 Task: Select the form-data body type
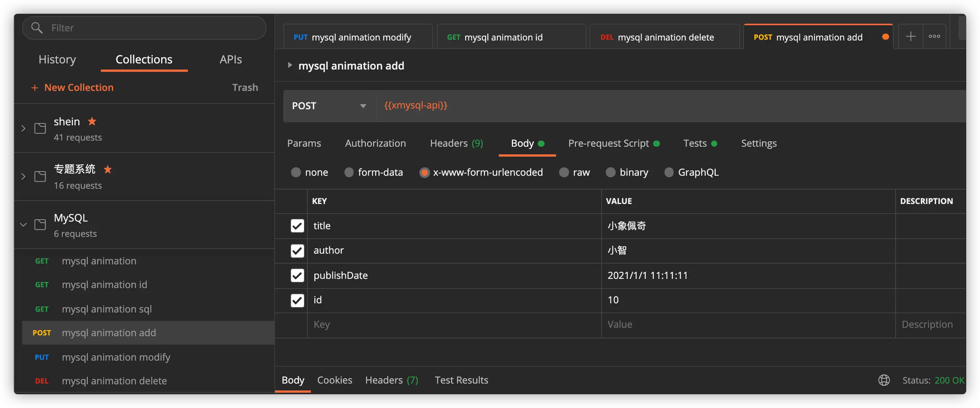tap(349, 172)
